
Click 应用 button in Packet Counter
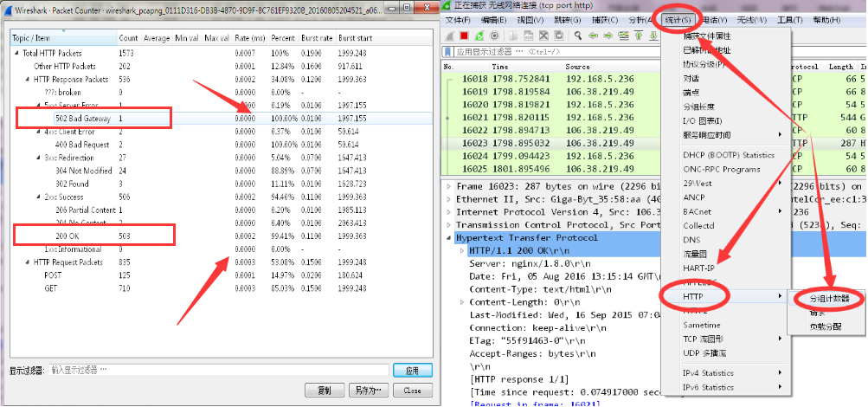[413, 371]
